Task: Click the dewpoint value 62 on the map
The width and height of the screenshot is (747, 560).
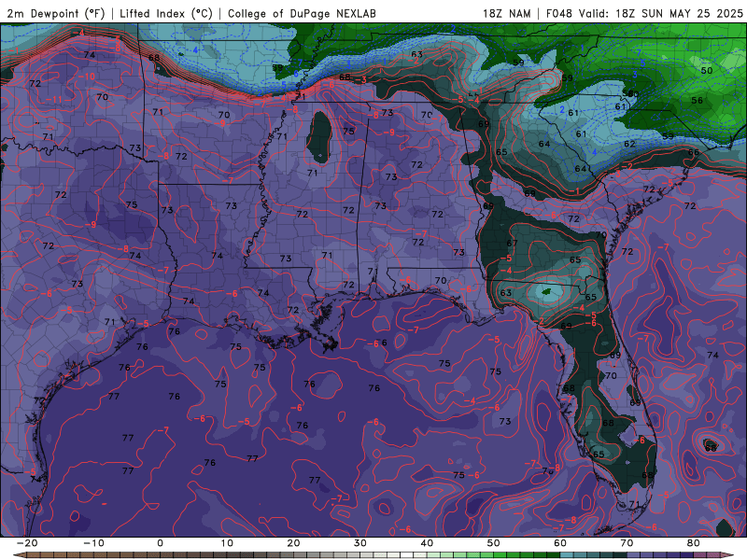Action: point(629,144)
